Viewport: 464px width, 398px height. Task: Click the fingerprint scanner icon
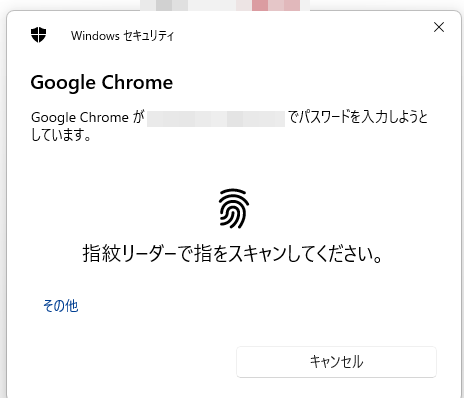tap(234, 209)
